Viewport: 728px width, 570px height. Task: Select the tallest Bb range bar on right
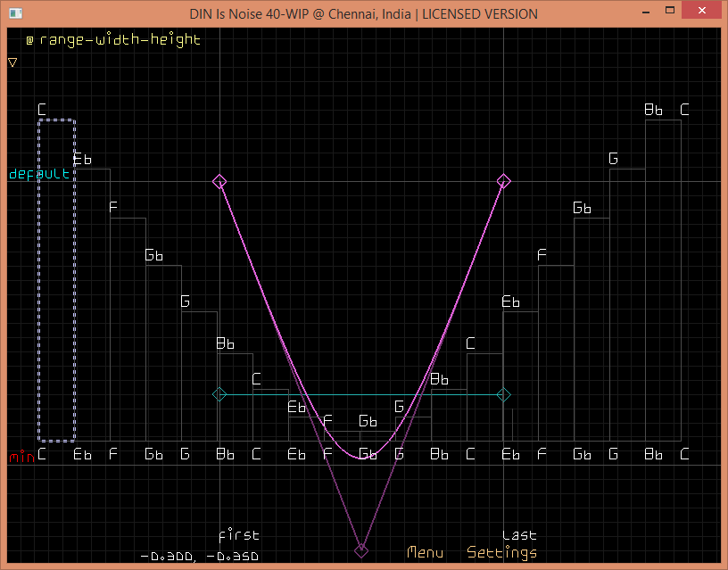pyautogui.click(x=662, y=280)
